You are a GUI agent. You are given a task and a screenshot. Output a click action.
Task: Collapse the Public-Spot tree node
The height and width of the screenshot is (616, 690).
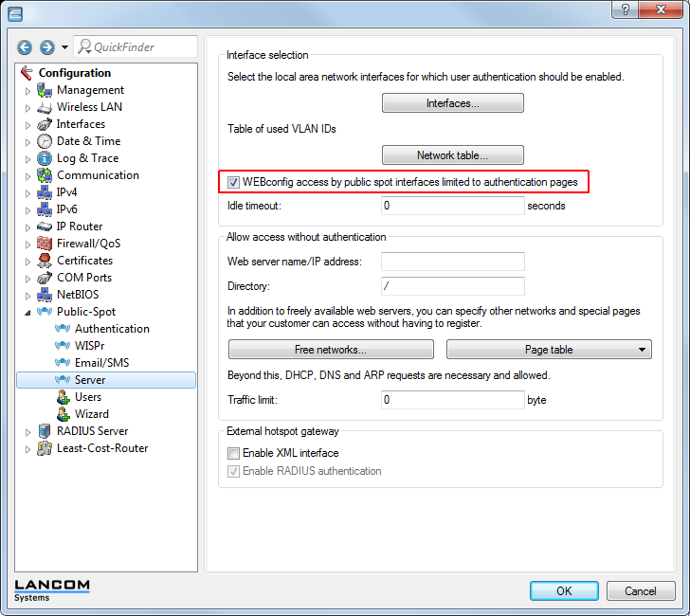click(x=28, y=312)
